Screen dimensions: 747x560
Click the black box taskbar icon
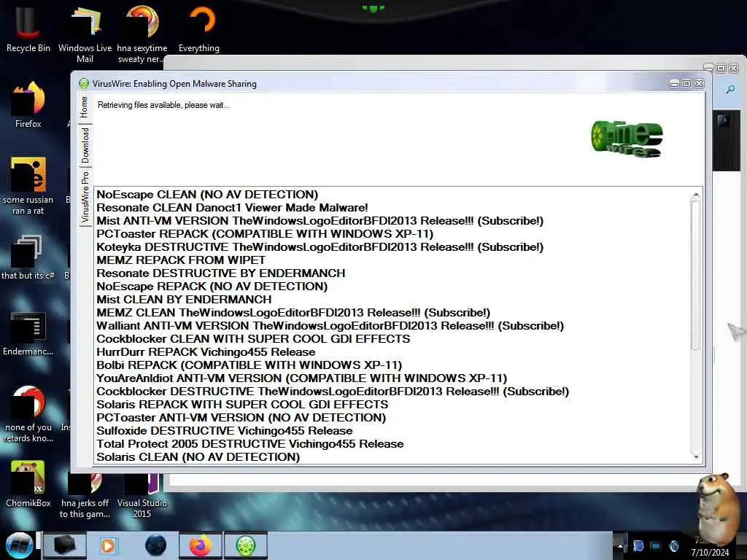pos(64,545)
